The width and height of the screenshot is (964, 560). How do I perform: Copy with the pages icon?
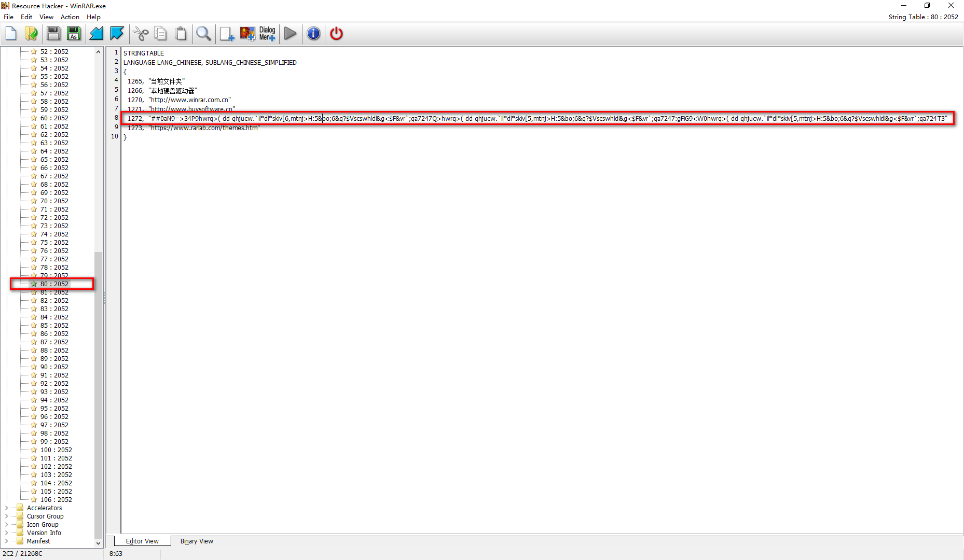[160, 34]
